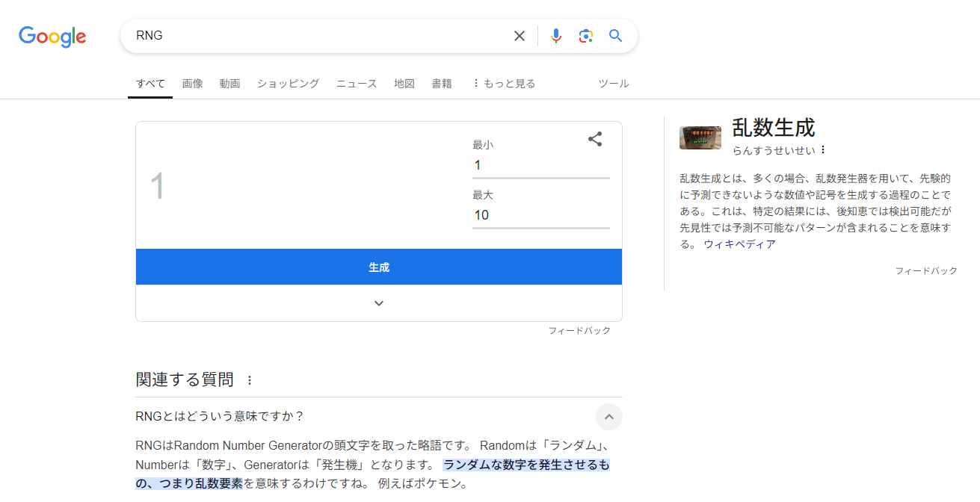Open the ウィキペディア link
The width and height of the screenshot is (980, 502).
click(739, 244)
